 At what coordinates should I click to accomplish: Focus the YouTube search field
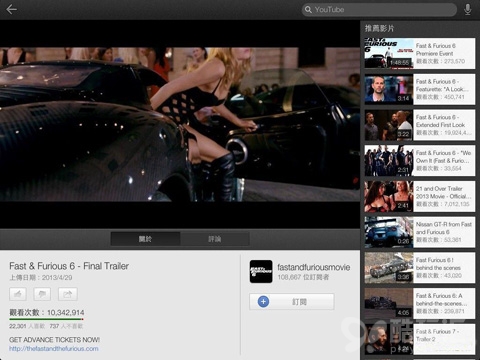pos(379,10)
